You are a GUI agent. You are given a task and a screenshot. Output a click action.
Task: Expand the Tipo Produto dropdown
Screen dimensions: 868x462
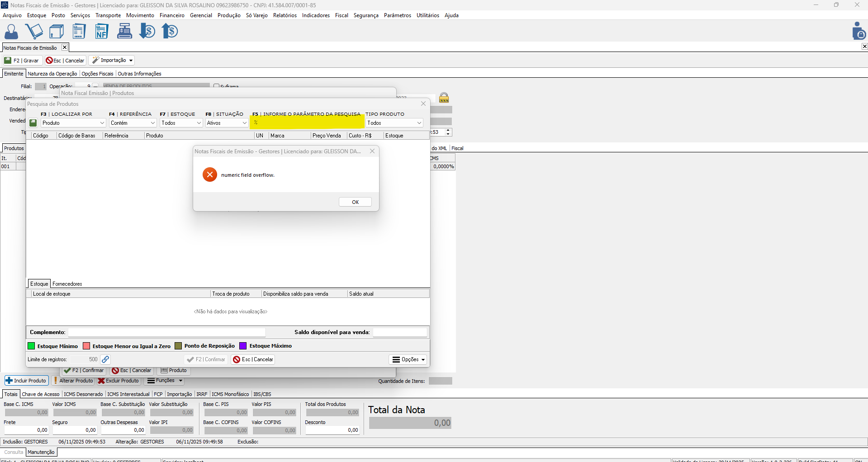pyautogui.click(x=419, y=123)
